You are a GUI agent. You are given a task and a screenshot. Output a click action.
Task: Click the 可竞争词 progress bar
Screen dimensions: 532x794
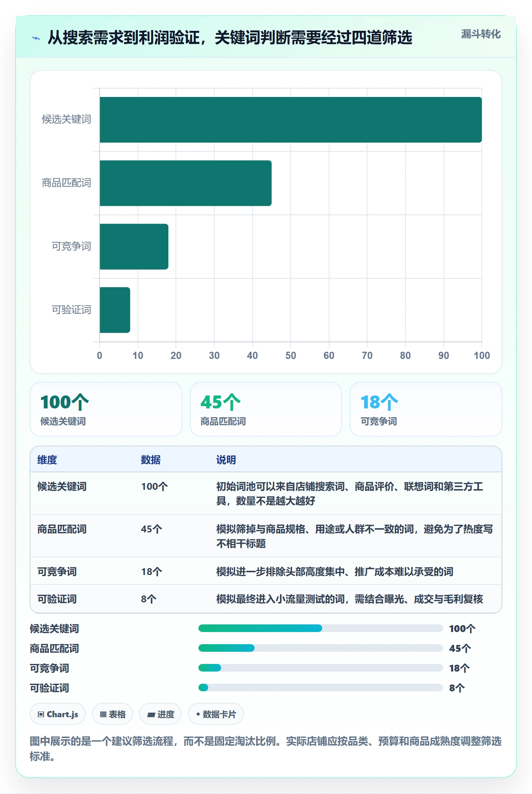pyautogui.click(x=321, y=668)
